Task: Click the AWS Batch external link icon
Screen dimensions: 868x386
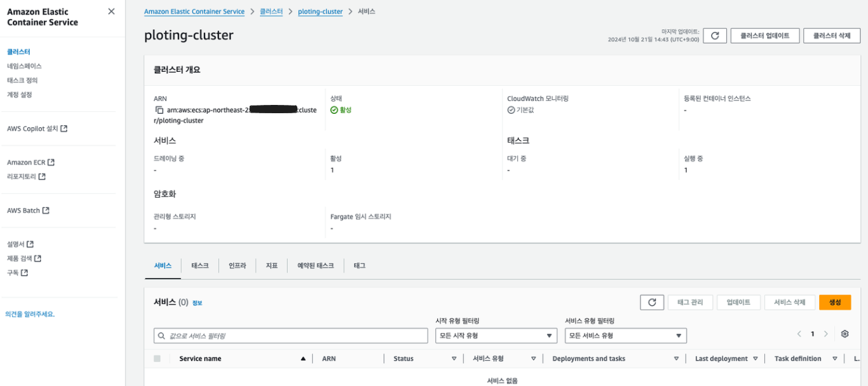Action: pyautogui.click(x=46, y=210)
